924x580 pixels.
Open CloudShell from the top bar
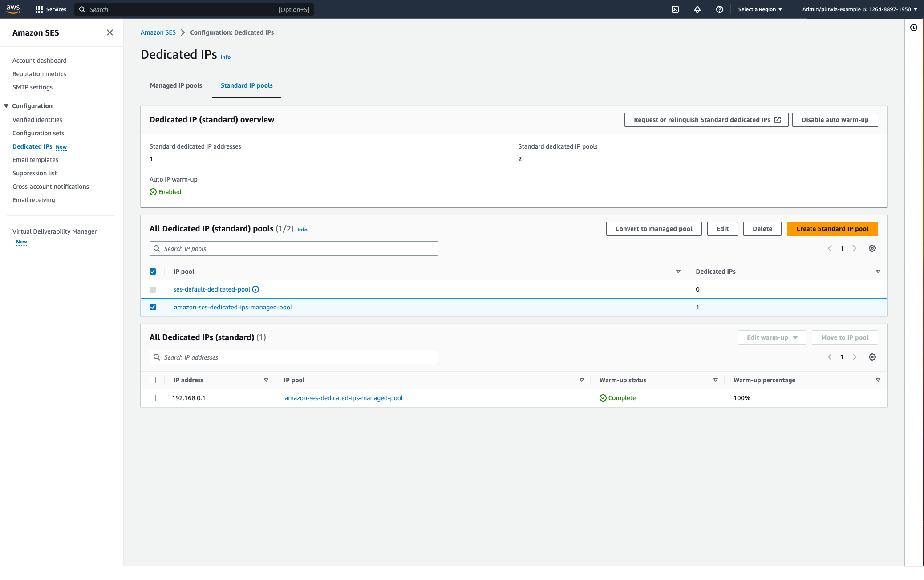coord(675,9)
